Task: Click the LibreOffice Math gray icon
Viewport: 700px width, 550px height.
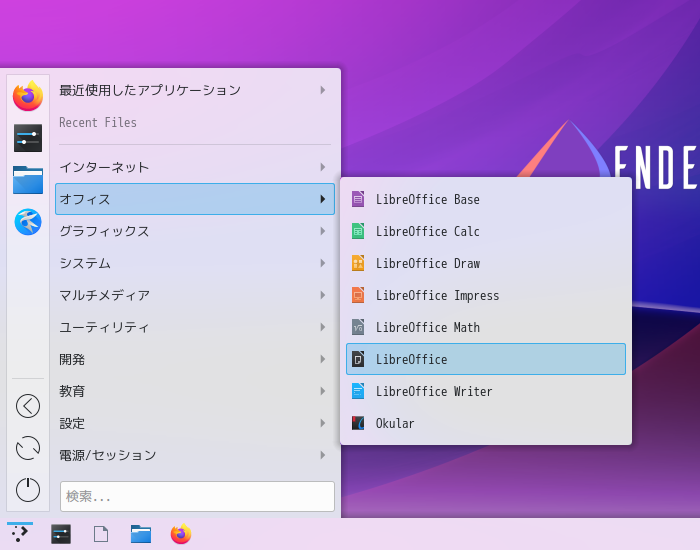Action: pos(358,327)
